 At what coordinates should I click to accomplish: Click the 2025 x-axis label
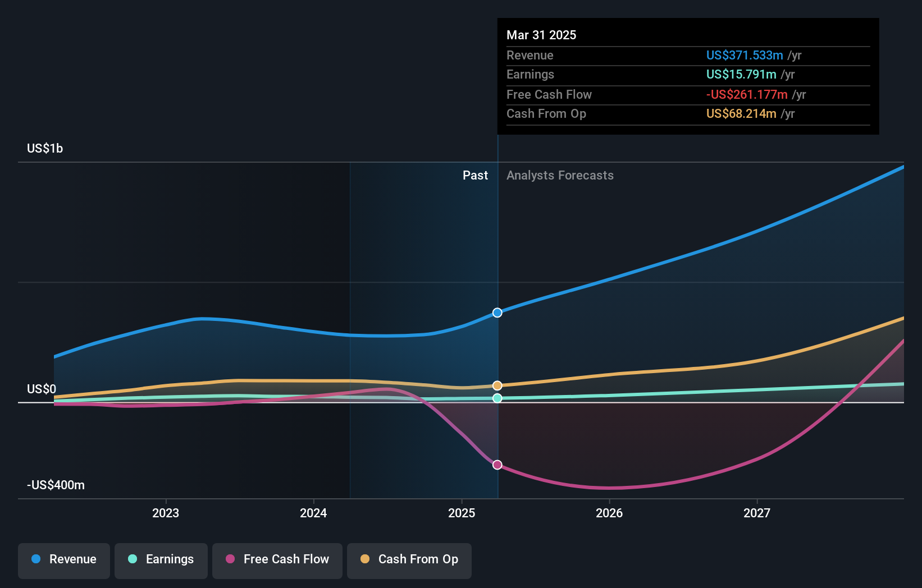point(462,513)
